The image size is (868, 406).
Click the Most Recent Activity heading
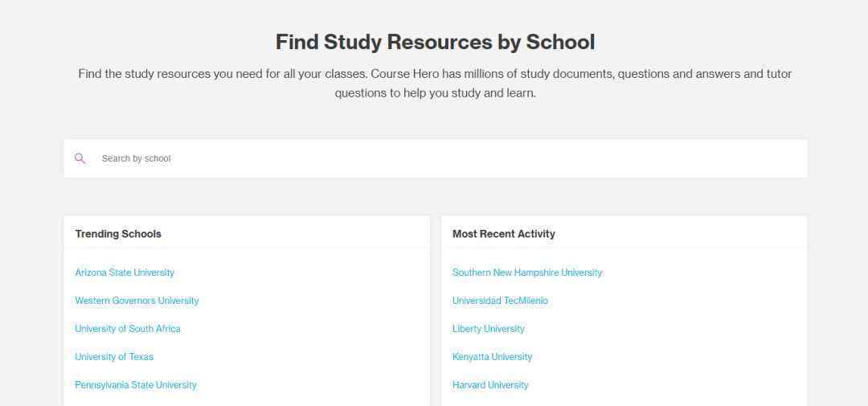tap(504, 234)
